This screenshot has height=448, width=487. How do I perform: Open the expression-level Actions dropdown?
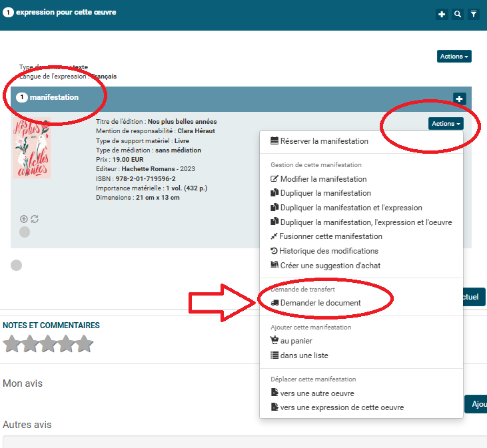tap(454, 57)
